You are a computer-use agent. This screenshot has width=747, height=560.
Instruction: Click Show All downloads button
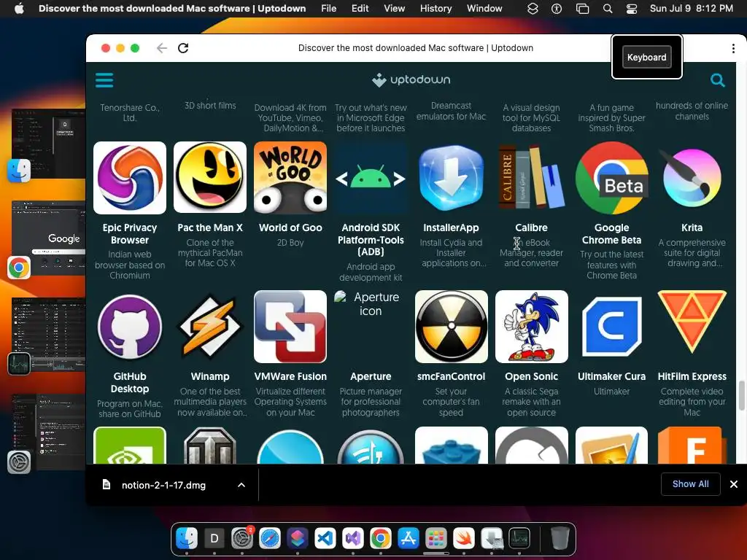pyautogui.click(x=690, y=484)
